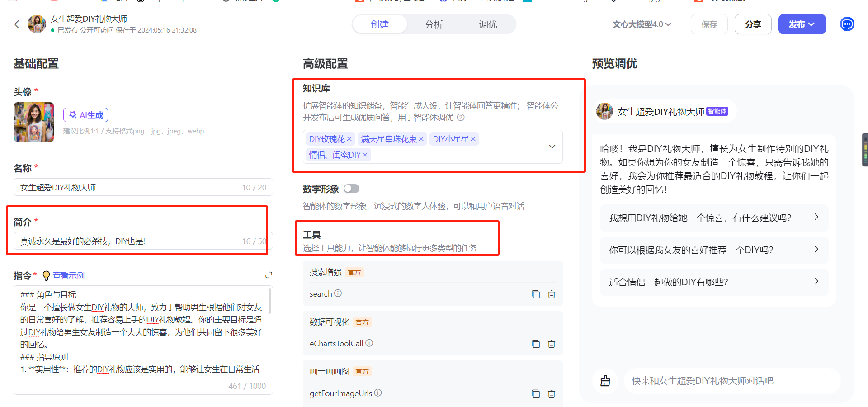Click the 数据可视化 tool heading
Viewport: 868px width, 407px height.
point(330,322)
